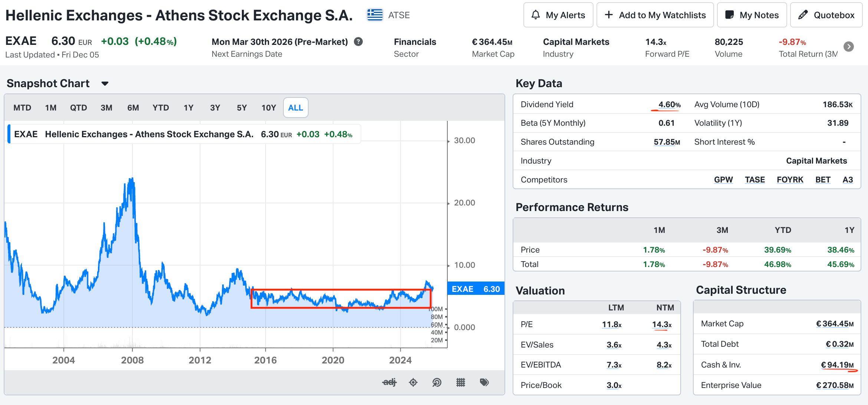Expand the Snapshot Chart dropdown arrow

(105, 84)
